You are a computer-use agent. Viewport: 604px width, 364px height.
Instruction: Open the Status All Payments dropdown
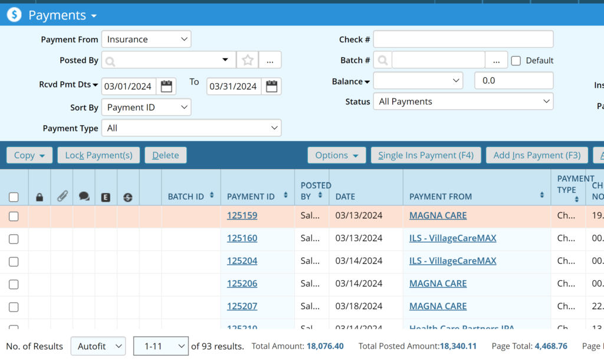463,101
